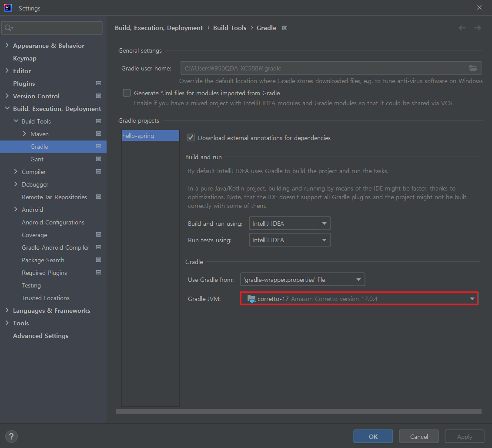Select hello-spring in Gradle projects list
Viewport: 492px width, 448px height.
pos(151,136)
